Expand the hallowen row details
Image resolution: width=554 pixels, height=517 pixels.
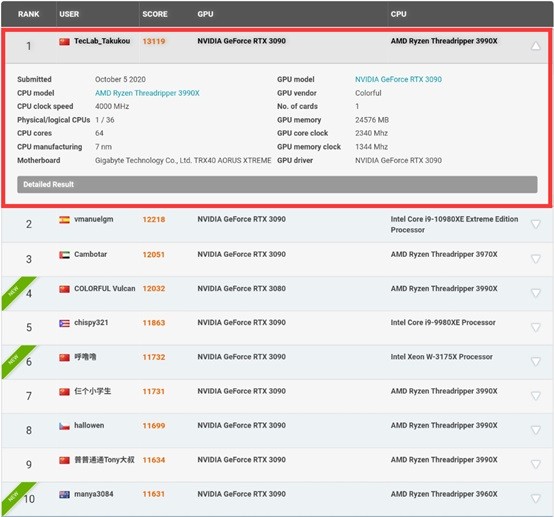[536, 430]
